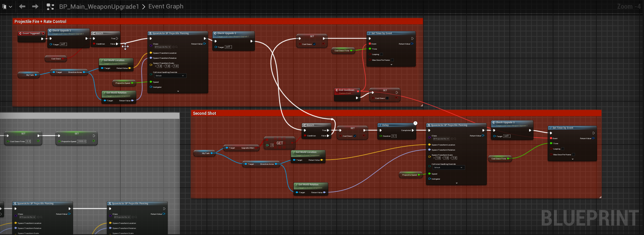
Task: Toggle Max Once Per Frame on Second Shot Set Timer
Action: tap(573, 155)
